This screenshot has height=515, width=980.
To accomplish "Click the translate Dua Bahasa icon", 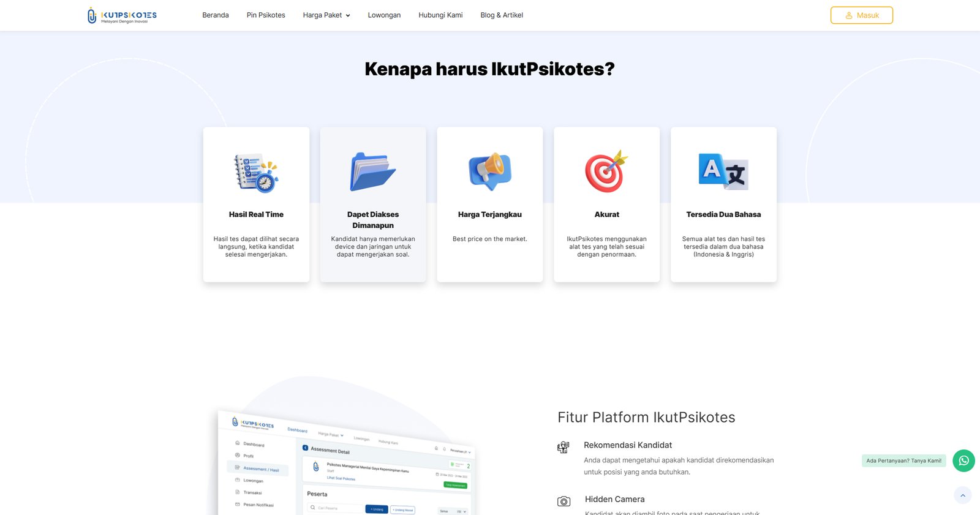I will pyautogui.click(x=723, y=171).
